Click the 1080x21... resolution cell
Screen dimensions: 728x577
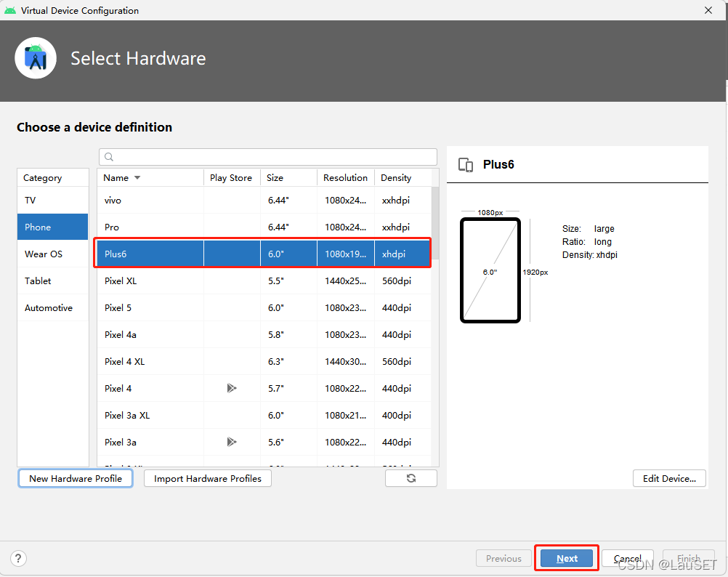[x=345, y=416]
